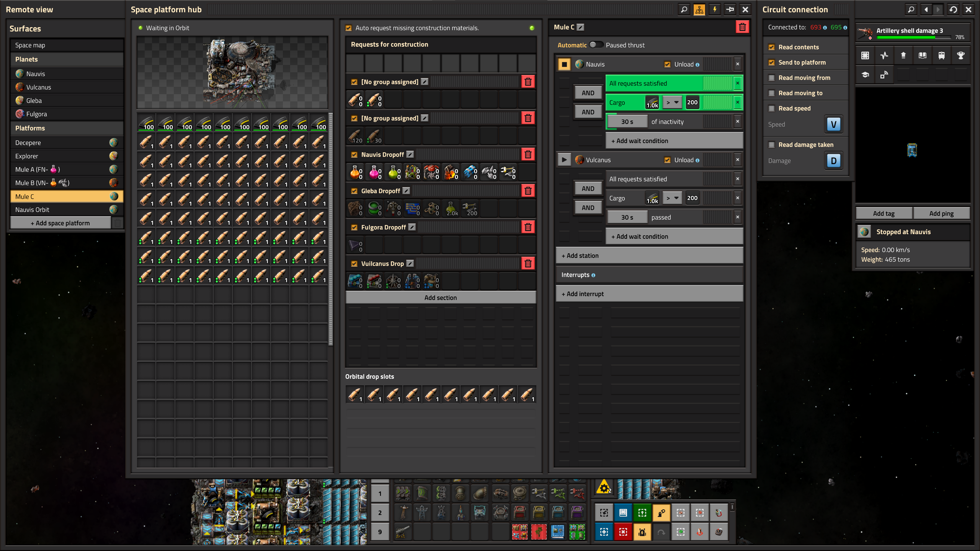Open the production statistics graph icon
The height and width of the screenshot is (551, 980).
coord(884,56)
